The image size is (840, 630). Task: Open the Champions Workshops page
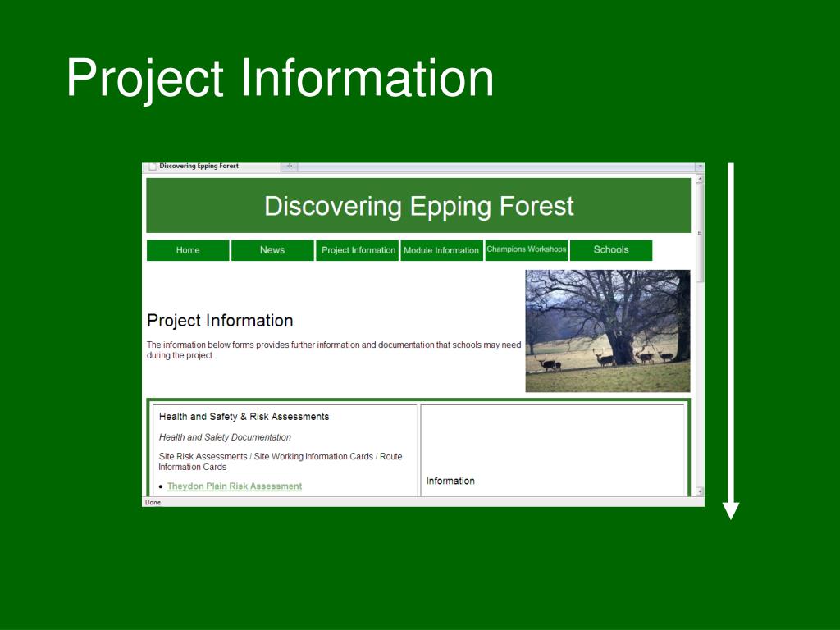click(526, 250)
